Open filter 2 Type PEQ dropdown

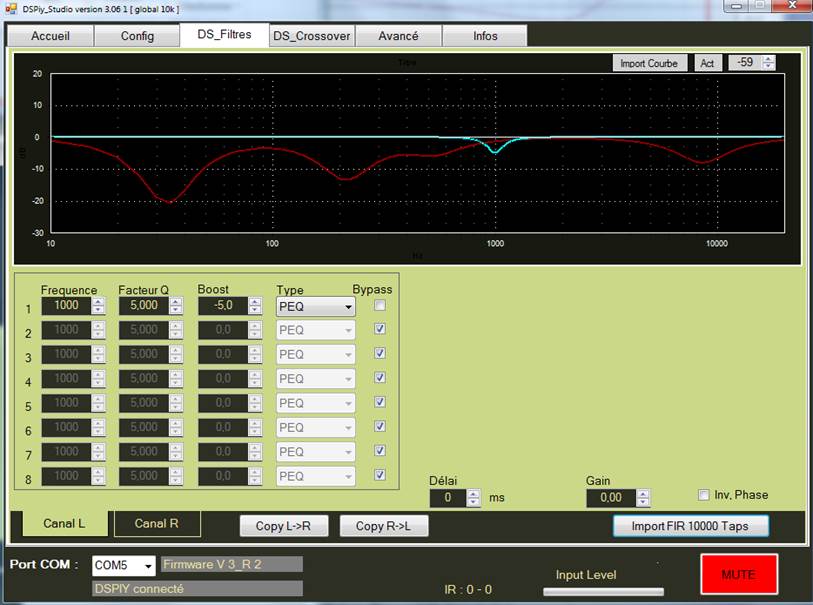coord(316,330)
